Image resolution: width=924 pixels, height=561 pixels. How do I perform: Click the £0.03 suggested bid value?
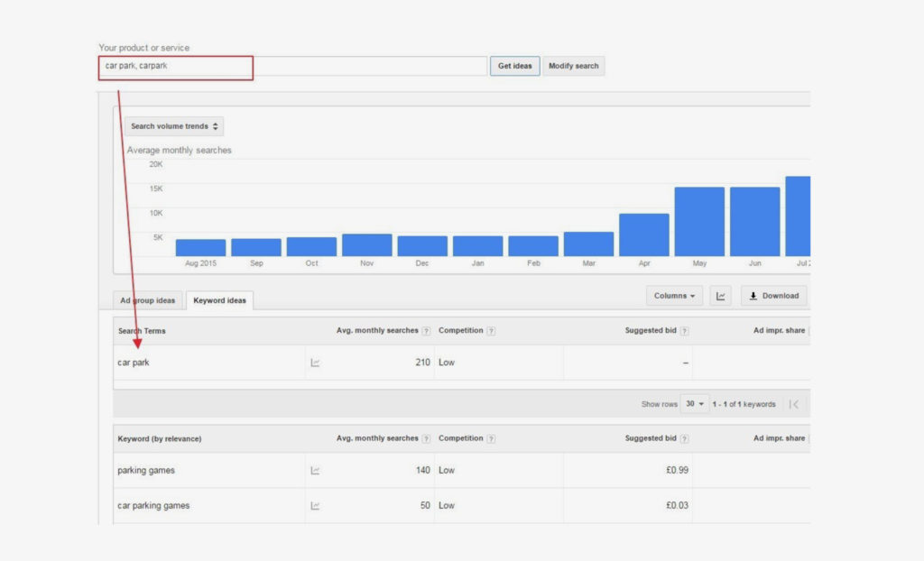(677, 506)
